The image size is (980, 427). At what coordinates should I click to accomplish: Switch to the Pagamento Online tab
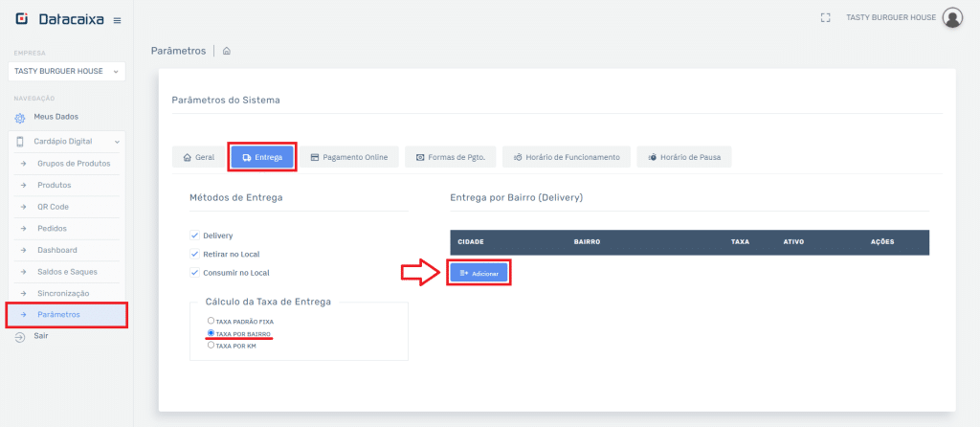pos(348,157)
